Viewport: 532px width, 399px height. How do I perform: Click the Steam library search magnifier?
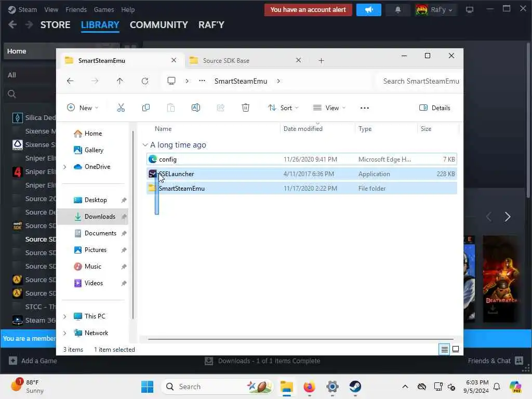[x=12, y=94]
